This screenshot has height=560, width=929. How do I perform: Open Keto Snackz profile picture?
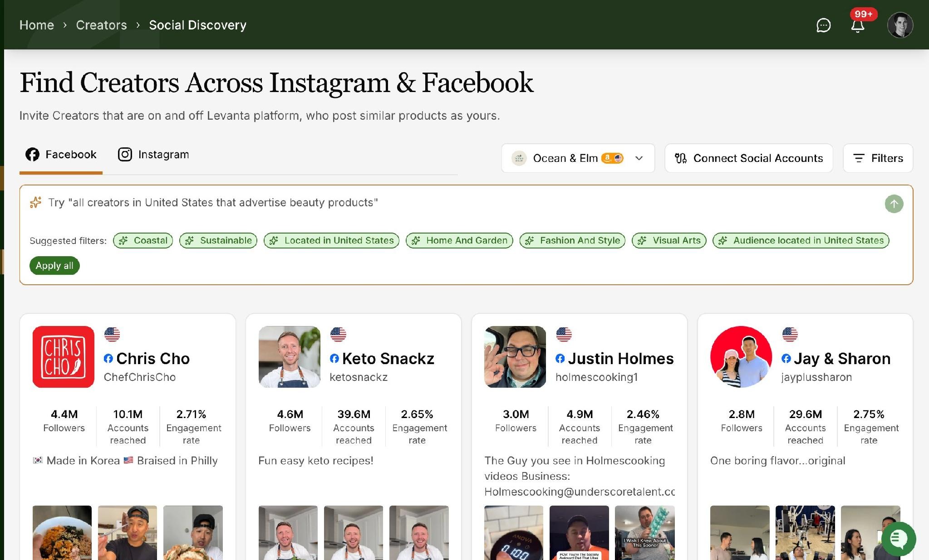tap(290, 357)
